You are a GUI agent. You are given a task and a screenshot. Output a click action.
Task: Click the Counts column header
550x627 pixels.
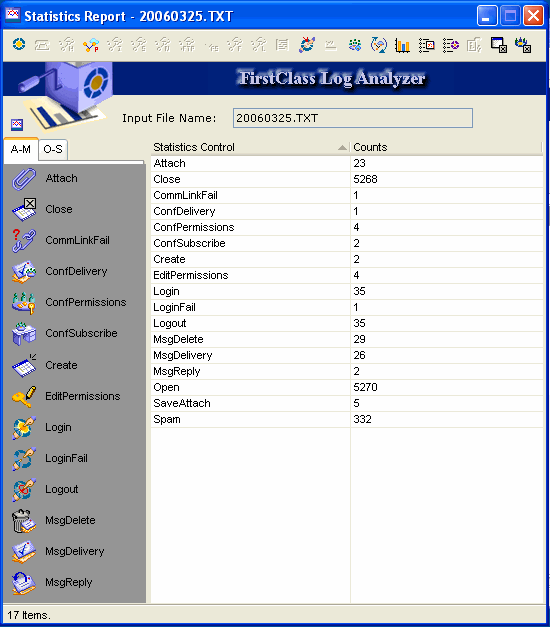[x=446, y=147]
